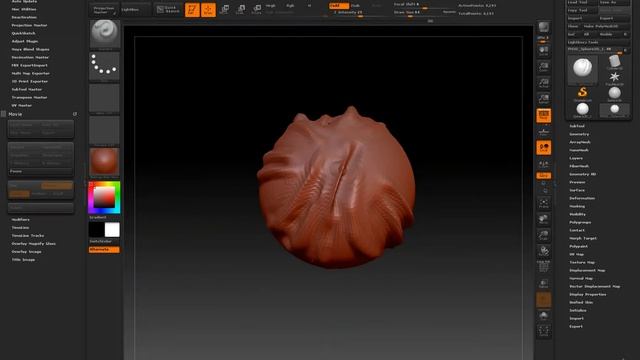Enable Zadd sculpt mode
Screen dimensions: 640x360
click(x=339, y=6)
